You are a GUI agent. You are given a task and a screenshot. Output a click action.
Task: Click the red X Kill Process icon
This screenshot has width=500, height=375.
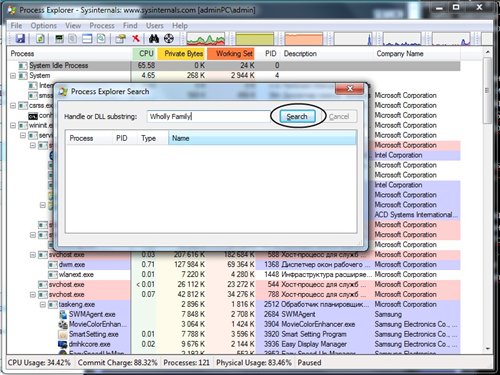tap(135, 39)
